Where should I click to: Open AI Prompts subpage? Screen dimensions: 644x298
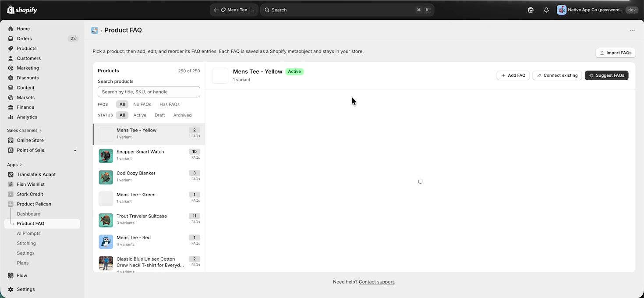[x=29, y=234]
